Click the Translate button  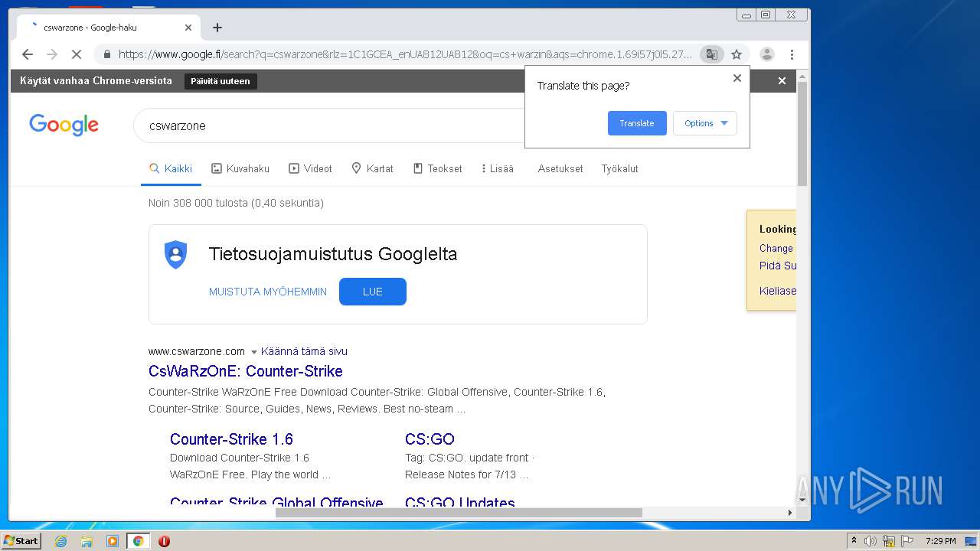tap(637, 123)
